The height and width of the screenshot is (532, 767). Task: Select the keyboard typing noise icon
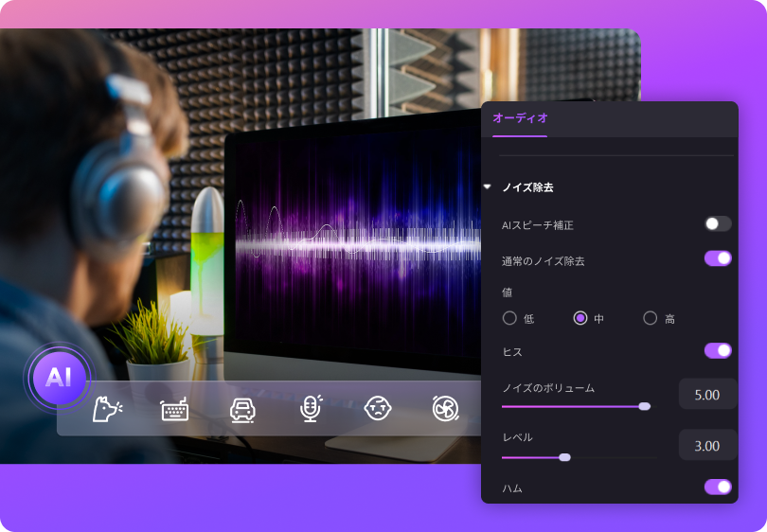174,409
